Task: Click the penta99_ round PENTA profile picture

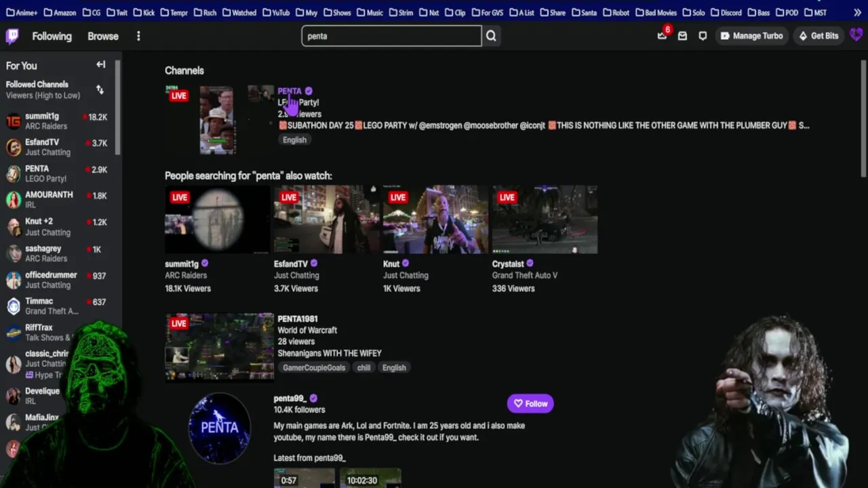Action: [x=219, y=428]
